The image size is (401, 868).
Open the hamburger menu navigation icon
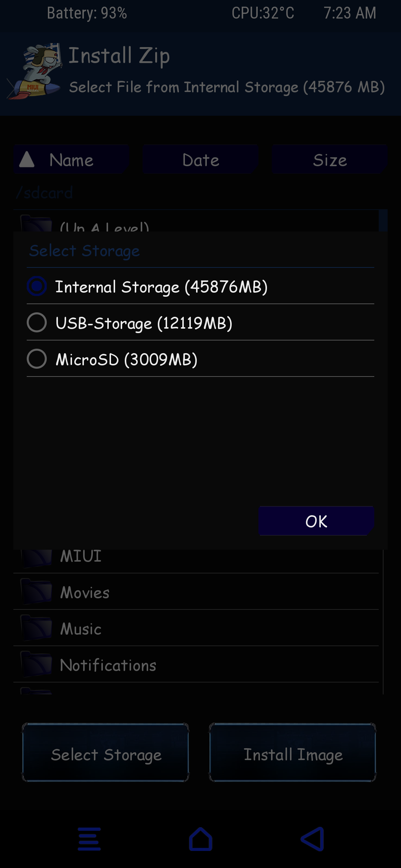89,839
